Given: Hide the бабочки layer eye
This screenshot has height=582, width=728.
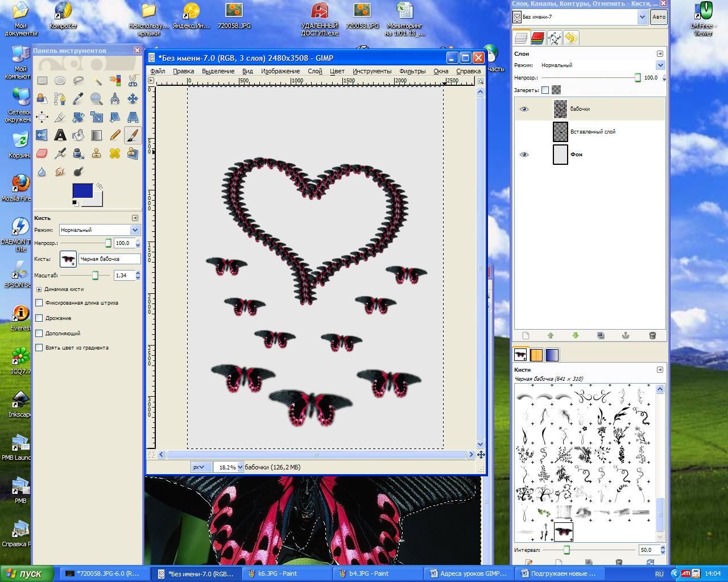Looking at the screenshot, I should coord(524,109).
